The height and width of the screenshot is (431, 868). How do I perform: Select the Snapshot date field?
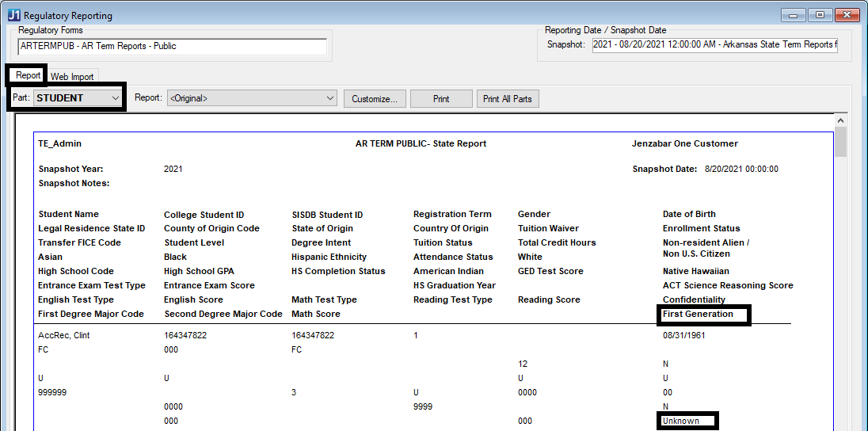tap(714, 44)
